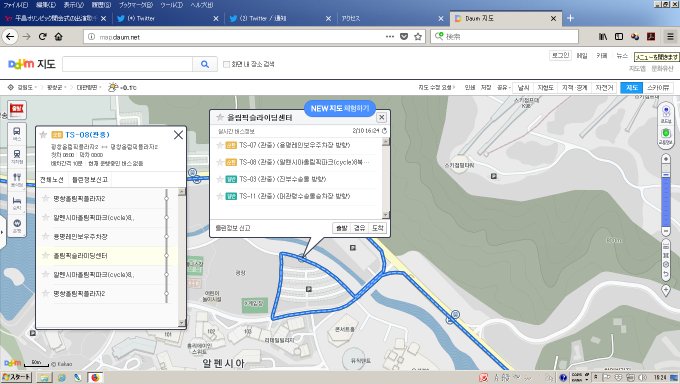Open the subway sidebar icon
The height and width of the screenshot is (384, 680).
(16, 156)
